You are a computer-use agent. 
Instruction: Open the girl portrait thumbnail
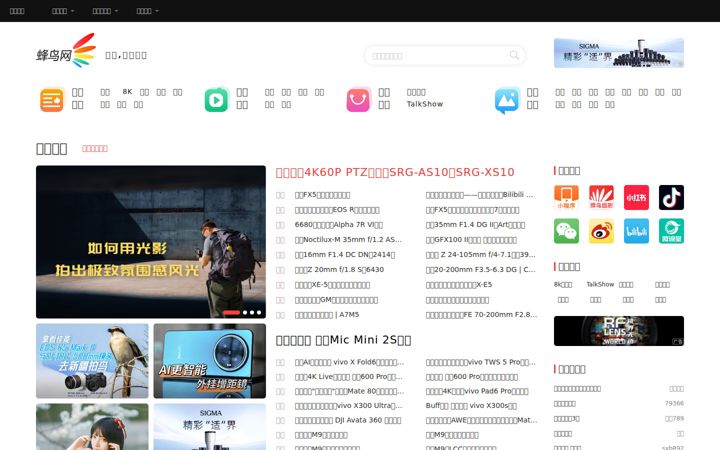(92, 427)
